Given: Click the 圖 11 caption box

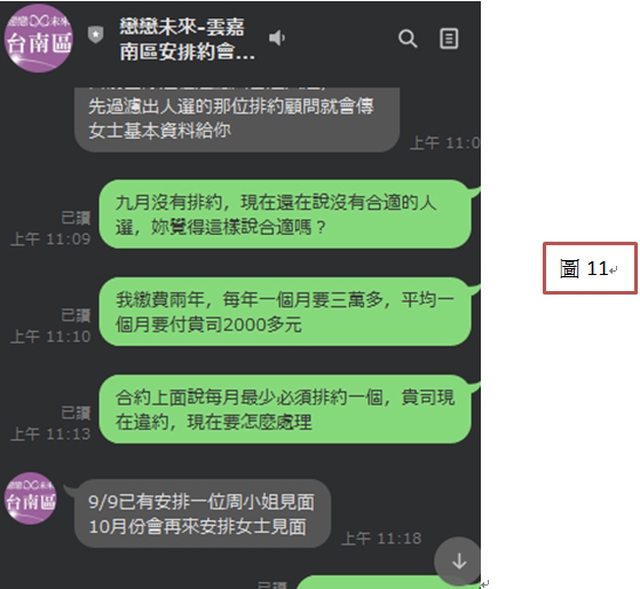Looking at the screenshot, I should (x=590, y=268).
